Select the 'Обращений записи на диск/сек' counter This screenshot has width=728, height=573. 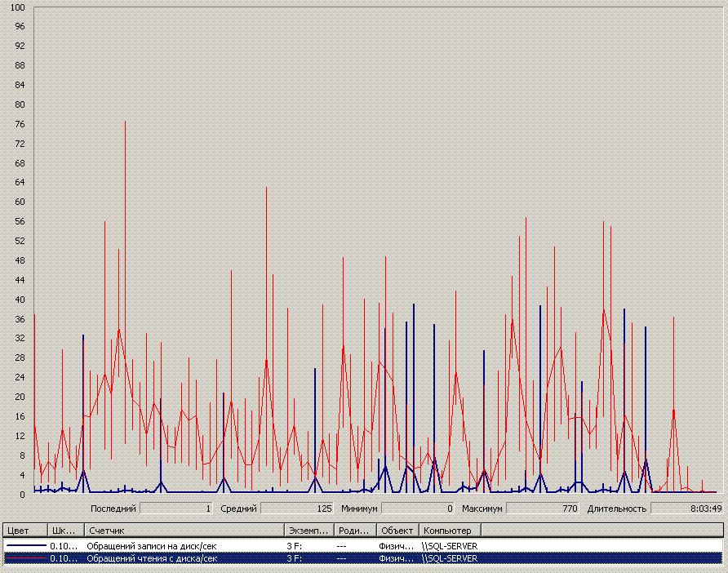click(x=153, y=545)
